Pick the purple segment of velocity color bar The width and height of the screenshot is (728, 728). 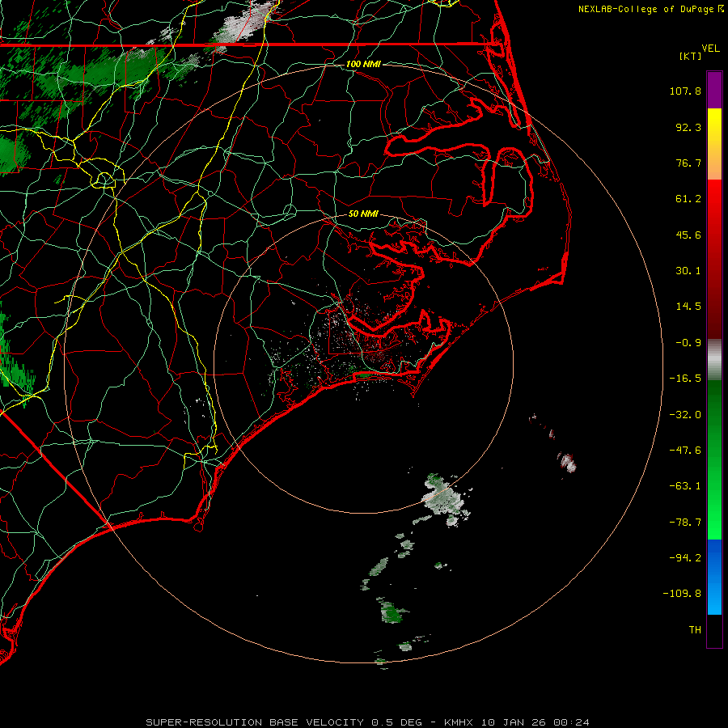(714, 90)
